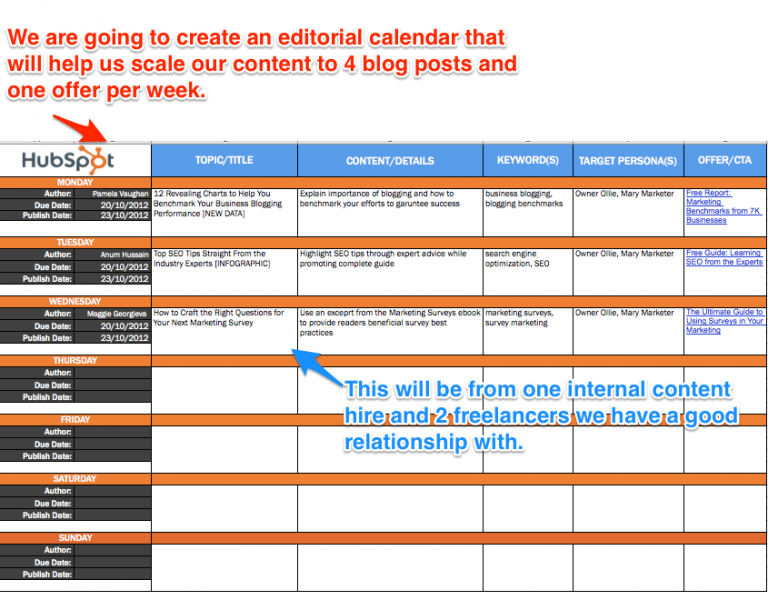Select the FRIDAY row label
This screenshot has height=610, width=768.
point(75,419)
